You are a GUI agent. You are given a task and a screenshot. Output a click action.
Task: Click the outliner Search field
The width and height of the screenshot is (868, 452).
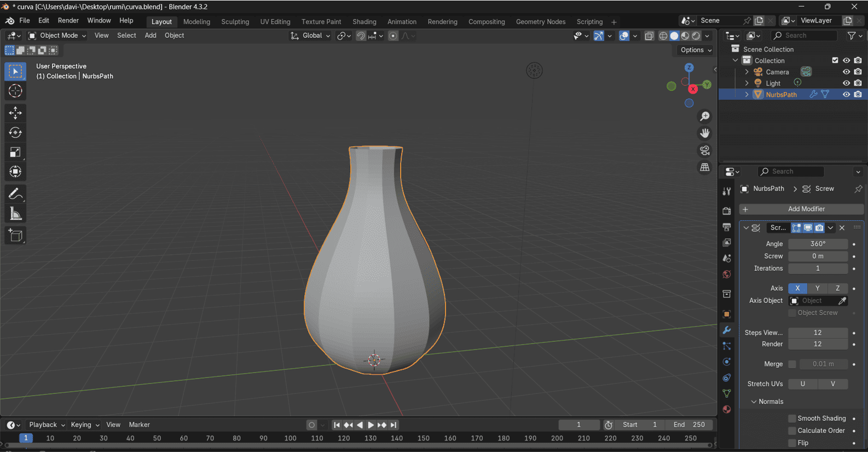[x=804, y=36]
